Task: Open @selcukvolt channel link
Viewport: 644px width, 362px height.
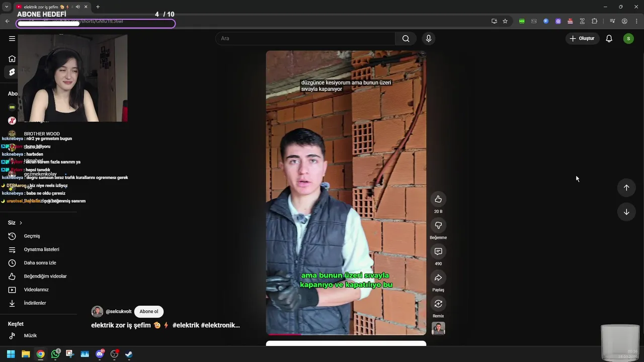Action: pos(119,312)
